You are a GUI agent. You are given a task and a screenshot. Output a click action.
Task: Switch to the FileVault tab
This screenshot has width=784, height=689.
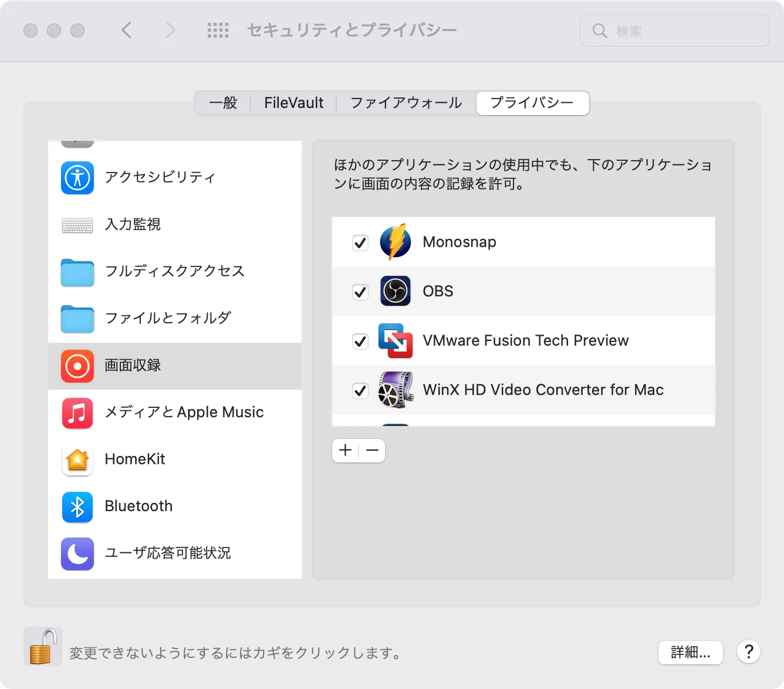tap(293, 103)
